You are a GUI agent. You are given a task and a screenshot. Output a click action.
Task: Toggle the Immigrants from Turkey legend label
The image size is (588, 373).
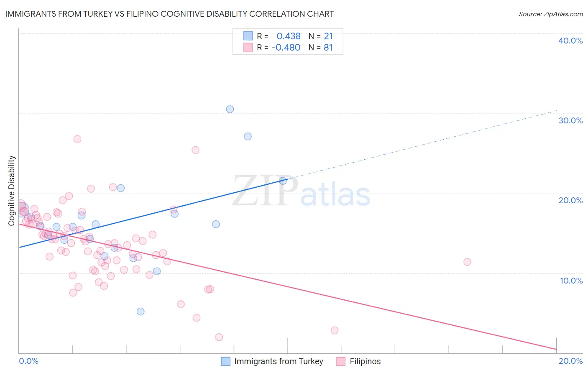(x=279, y=361)
